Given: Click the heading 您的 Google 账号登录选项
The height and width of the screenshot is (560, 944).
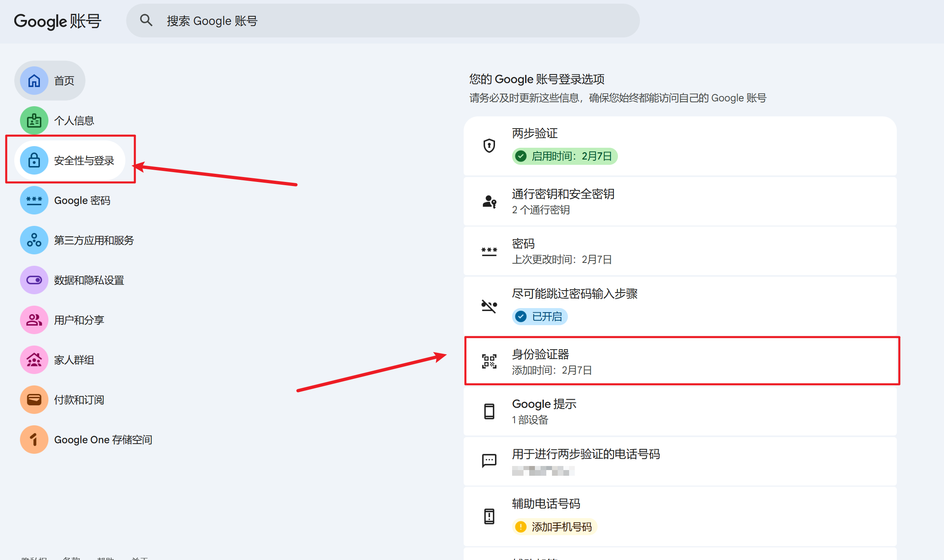Looking at the screenshot, I should 537,79.
